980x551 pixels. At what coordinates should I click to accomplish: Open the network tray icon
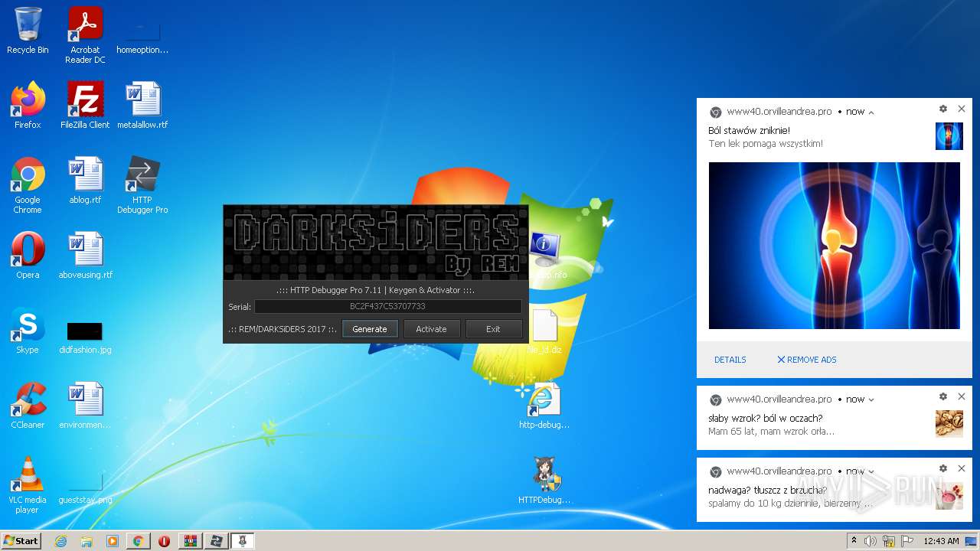tap(889, 541)
